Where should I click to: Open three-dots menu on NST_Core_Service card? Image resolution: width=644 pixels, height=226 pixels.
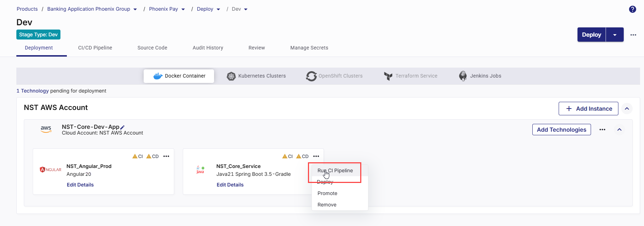pyautogui.click(x=316, y=156)
